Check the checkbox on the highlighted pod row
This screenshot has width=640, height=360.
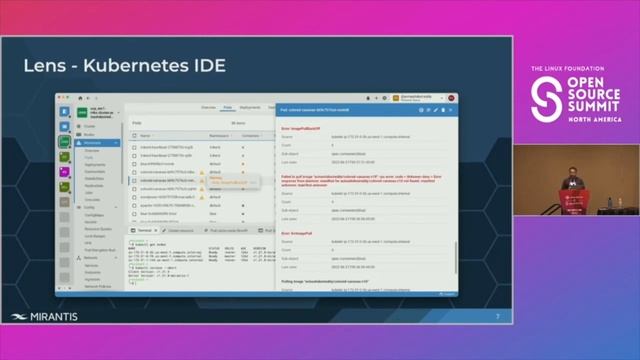coord(134,180)
